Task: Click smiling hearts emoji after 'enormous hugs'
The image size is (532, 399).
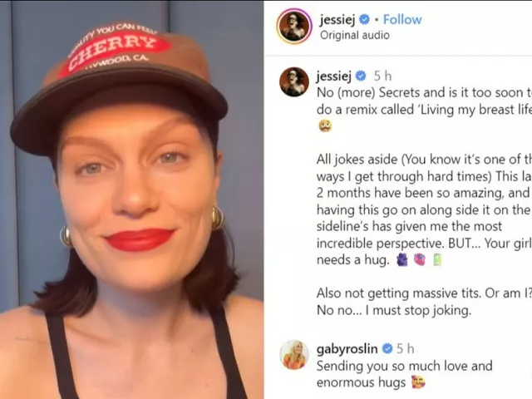Action: [x=418, y=382]
